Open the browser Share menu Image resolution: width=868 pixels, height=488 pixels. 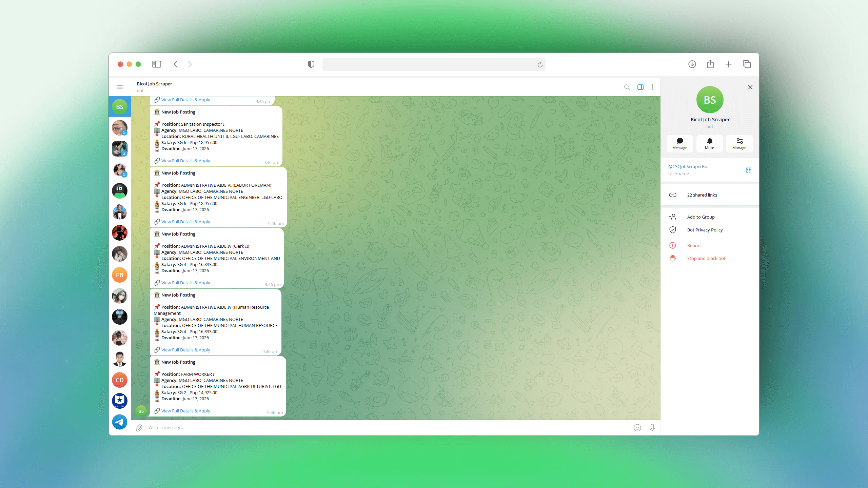710,64
